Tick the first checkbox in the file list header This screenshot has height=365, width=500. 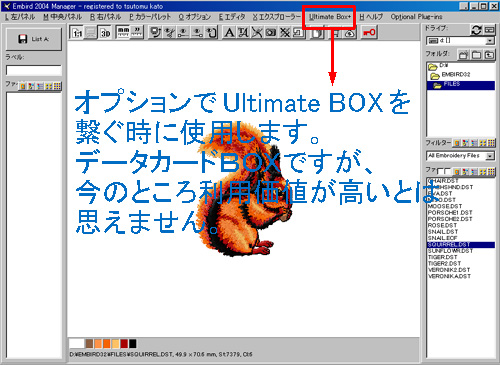[x=440, y=171]
